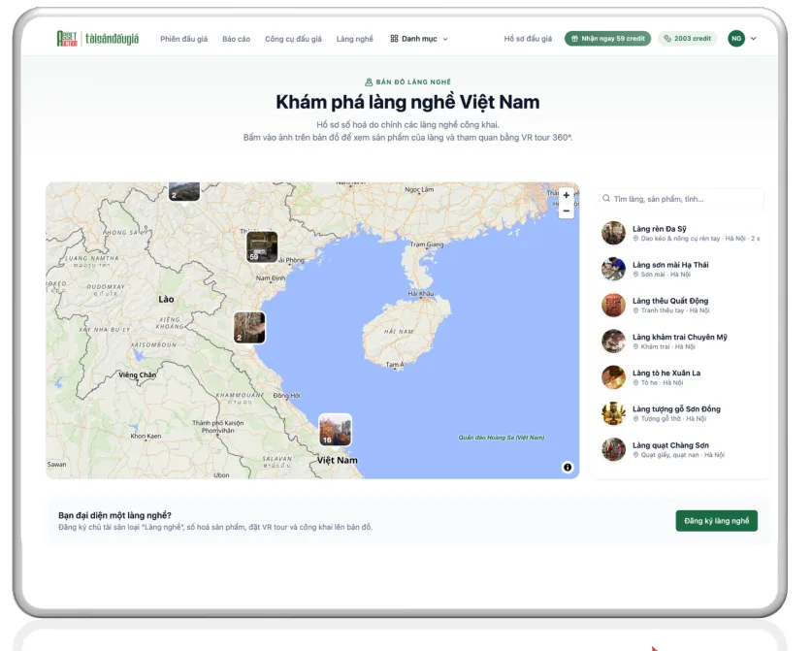Click Làng sơn mài Hạ Thái avatar image
Screen dimensions: 812x651
614,270
